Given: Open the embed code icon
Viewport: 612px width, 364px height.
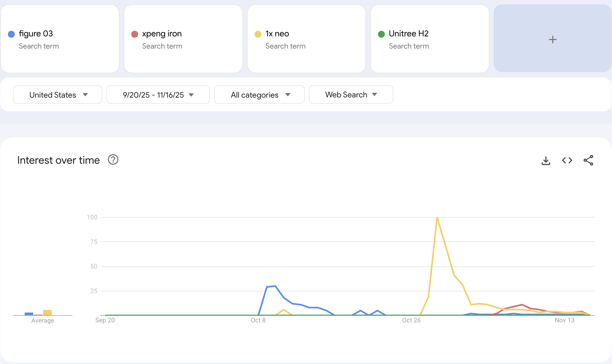Looking at the screenshot, I should (x=567, y=161).
